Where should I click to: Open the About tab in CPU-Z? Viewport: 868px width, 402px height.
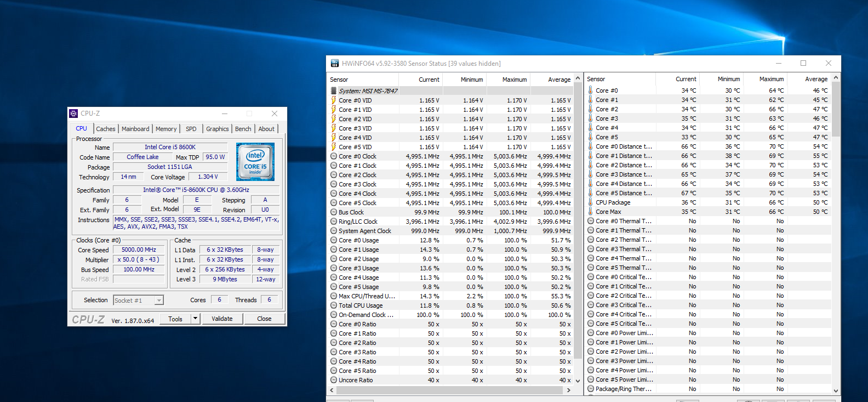266,129
